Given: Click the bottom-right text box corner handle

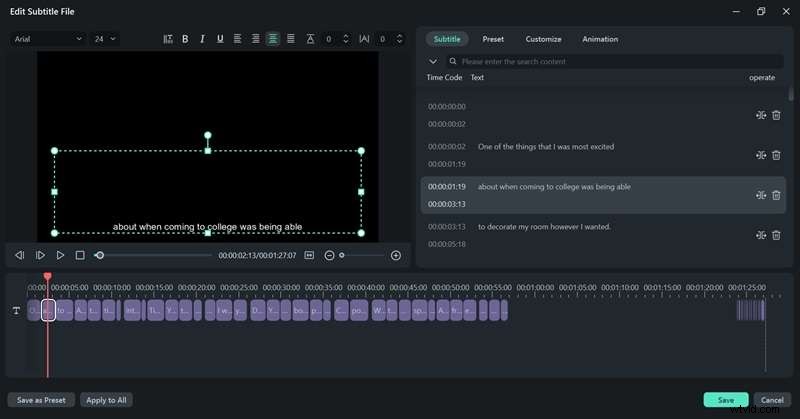Looking at the screenshot, I should point(361,233).
